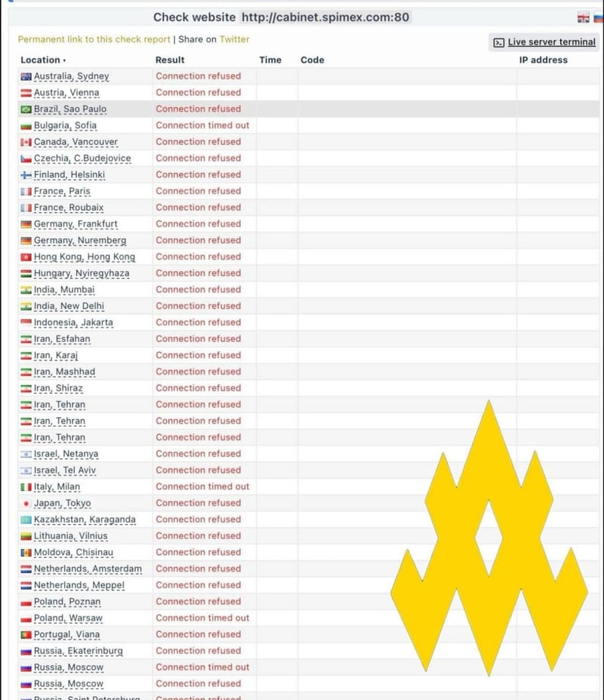Image resolution: width=604 pixels, height=700 pixels.
Task: Open the Germany, Frankfurt location link
Action: click(75, 224)
